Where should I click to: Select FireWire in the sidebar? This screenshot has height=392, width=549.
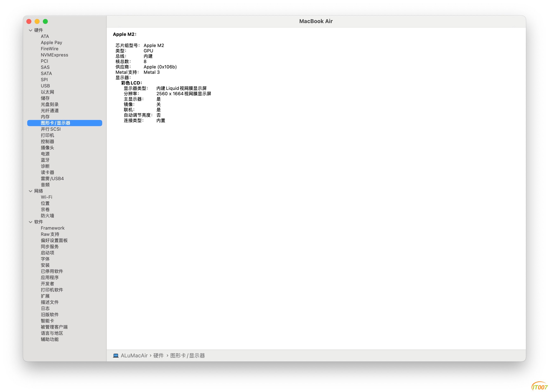[x=49, y=48]
